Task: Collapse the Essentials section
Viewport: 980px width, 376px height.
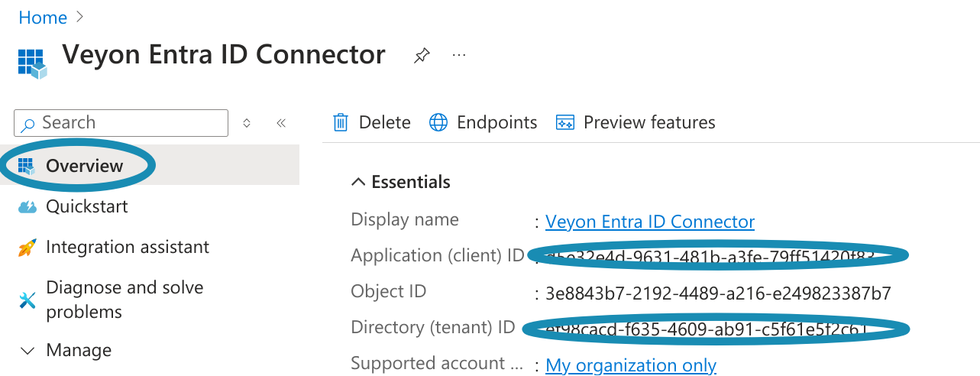Action: pyautogui.click(x=357, y=182)
